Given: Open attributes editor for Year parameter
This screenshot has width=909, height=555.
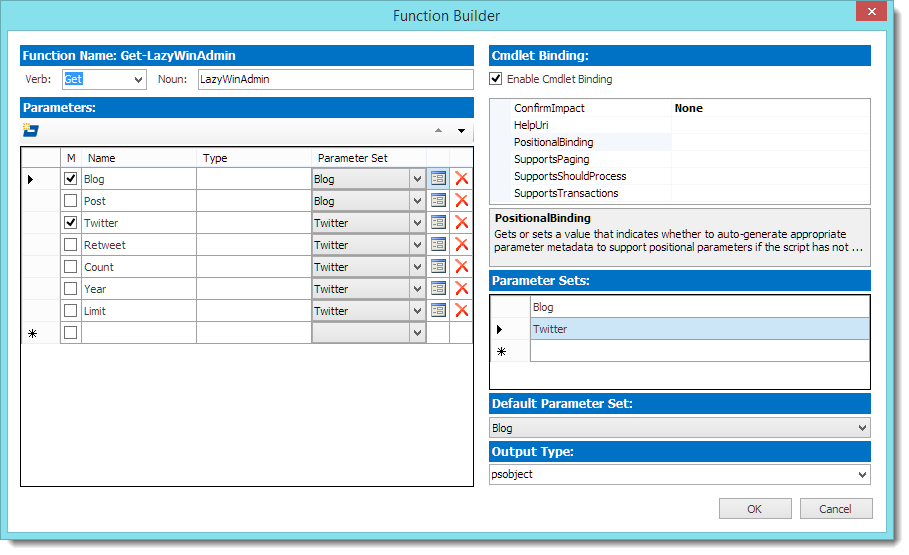Looking at the screenshot, I should point(438,289).
